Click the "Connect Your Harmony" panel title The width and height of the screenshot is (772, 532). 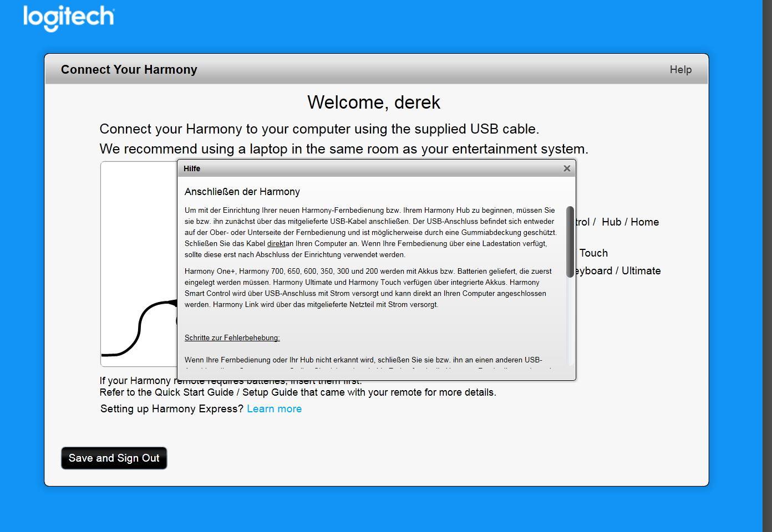129,69
